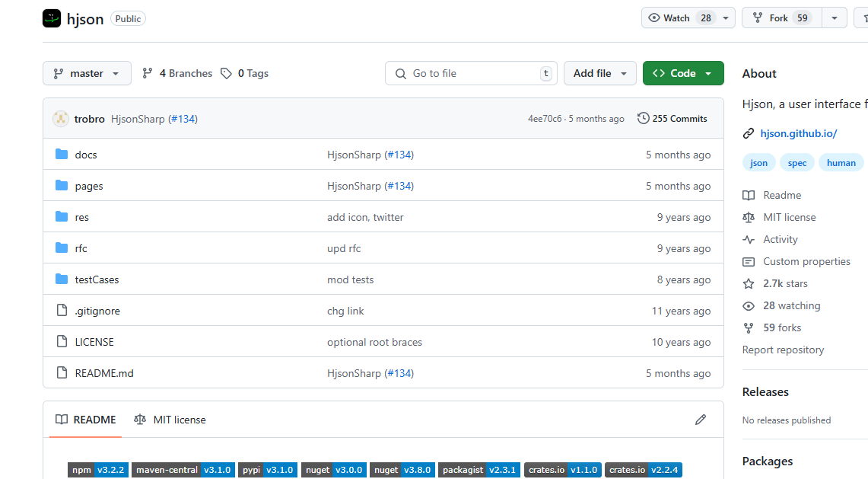
Task: Open the green Code dropdown
Action: tap(683, 73)
